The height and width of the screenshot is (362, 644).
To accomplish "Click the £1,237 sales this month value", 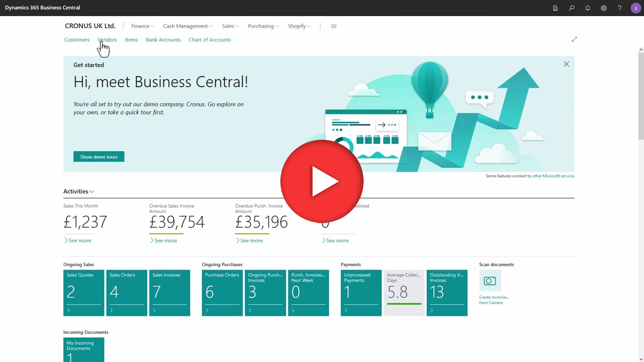I will 86,222.
